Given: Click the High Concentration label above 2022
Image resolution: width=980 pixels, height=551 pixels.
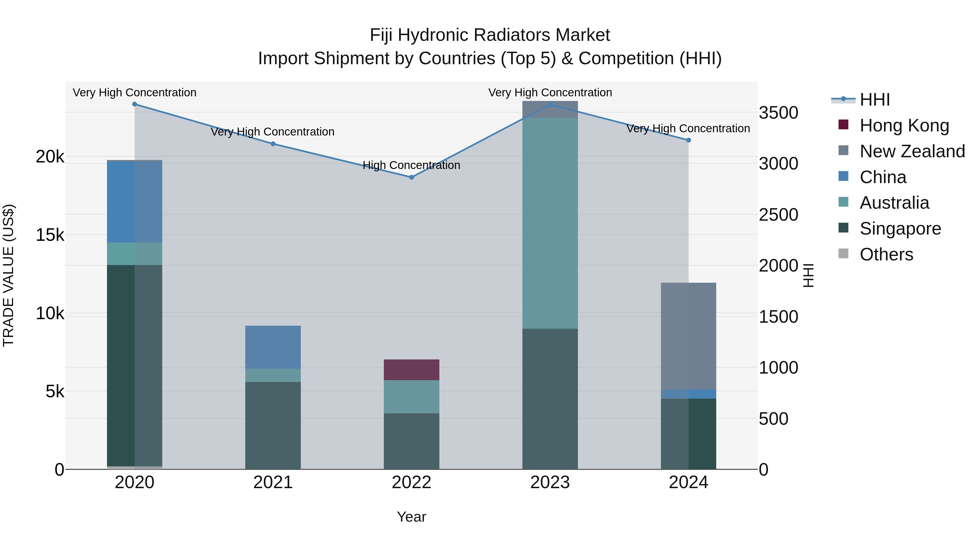Looking at the screenshot, I should pyautogui.click(x=412, y=165).
